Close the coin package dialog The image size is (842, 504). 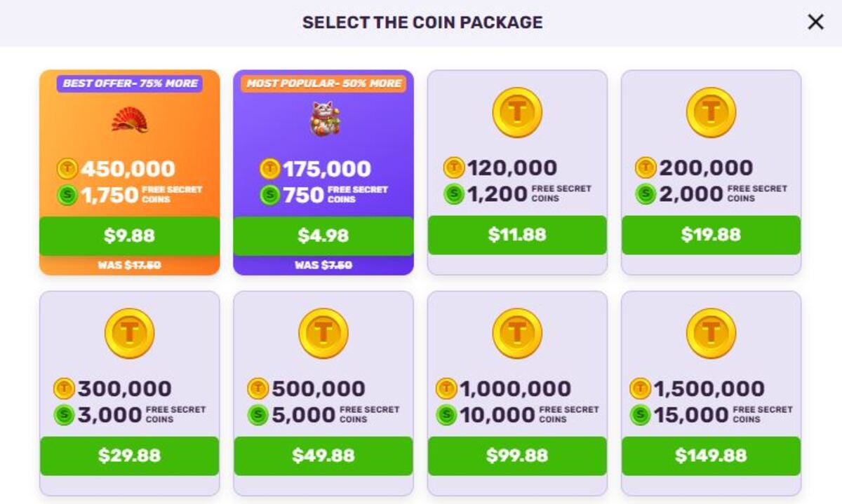point(815,22)
